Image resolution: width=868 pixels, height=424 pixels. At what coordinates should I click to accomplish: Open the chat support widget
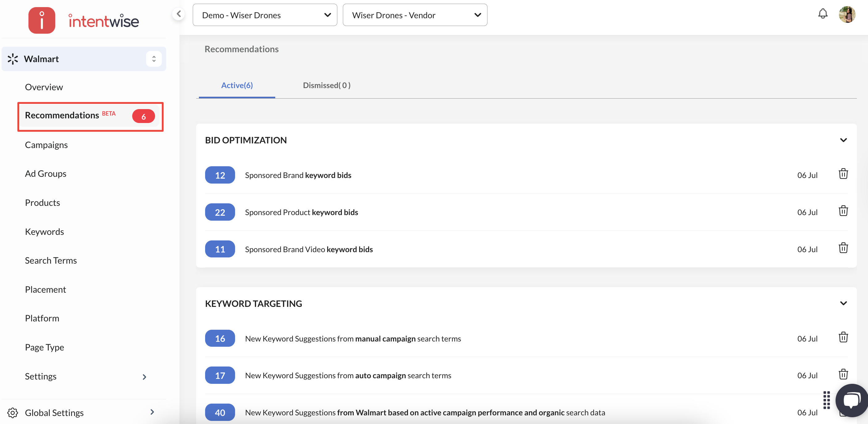point(852,401)
